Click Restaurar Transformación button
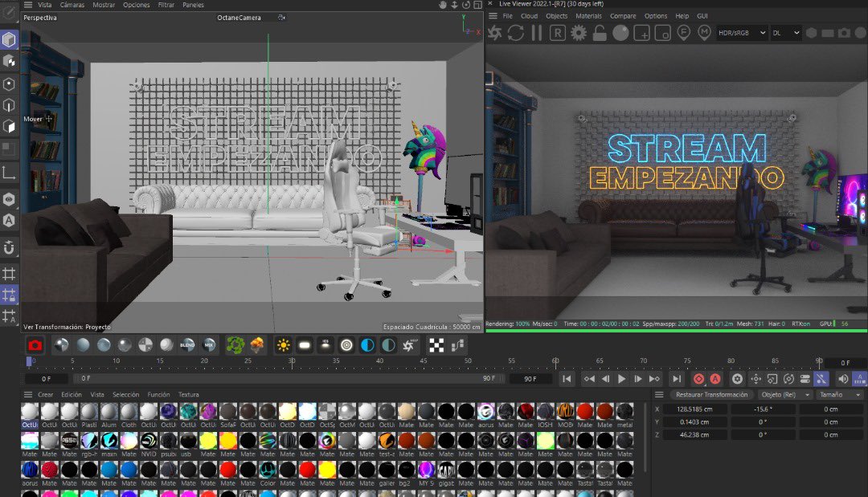 711,395
